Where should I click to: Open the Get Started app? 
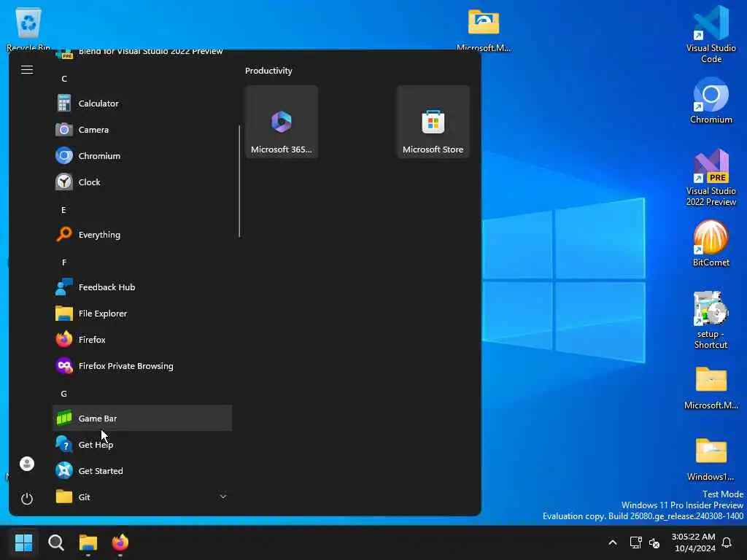142,470
